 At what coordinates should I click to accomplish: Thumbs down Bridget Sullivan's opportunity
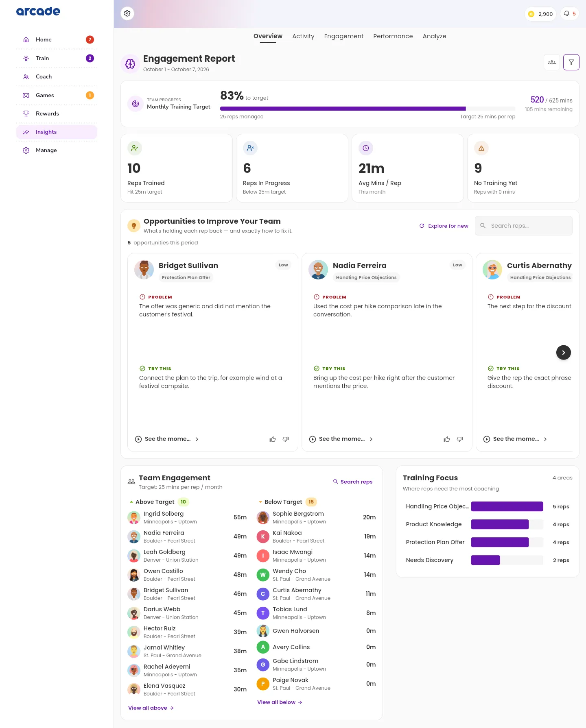click(286, 439)
